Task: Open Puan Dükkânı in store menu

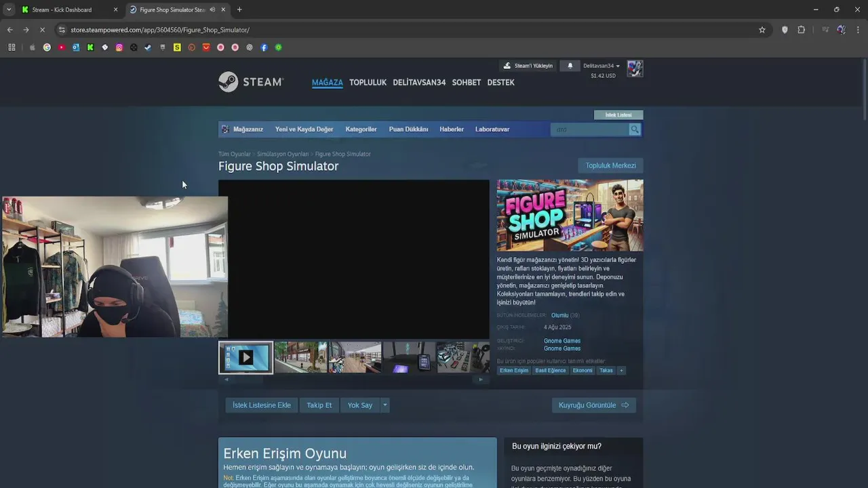Action: click(x=408, y=129)
